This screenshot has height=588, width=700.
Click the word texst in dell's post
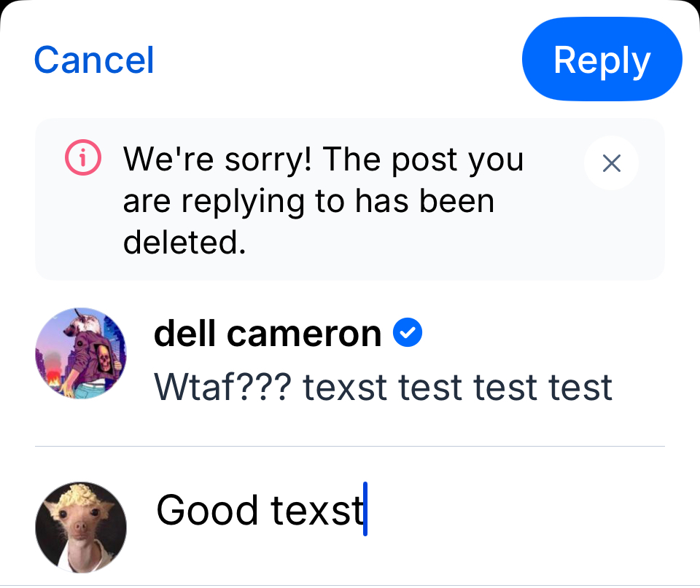[345, 388]
